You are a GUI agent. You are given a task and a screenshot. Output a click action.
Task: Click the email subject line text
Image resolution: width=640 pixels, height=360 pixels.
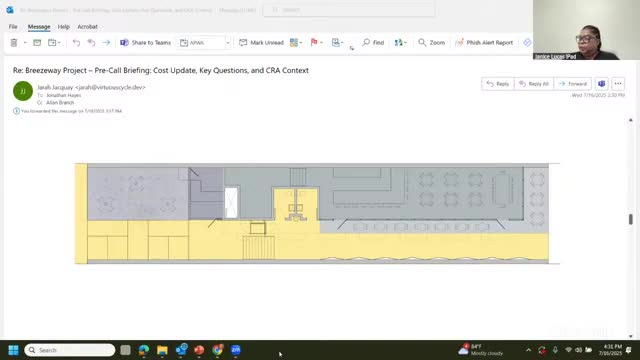(x=161, y=70)
